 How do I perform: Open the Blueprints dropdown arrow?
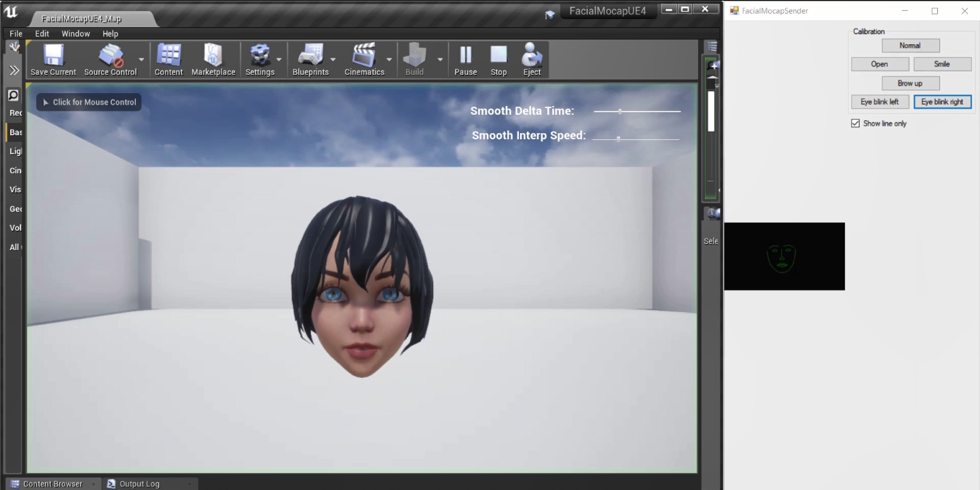(333, 59)
